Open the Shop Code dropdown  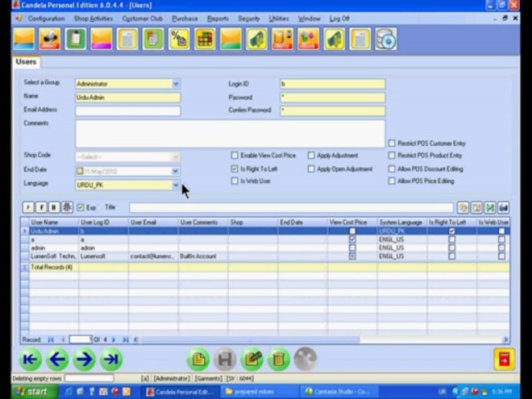pyautogui.click(x=176, y=157)
